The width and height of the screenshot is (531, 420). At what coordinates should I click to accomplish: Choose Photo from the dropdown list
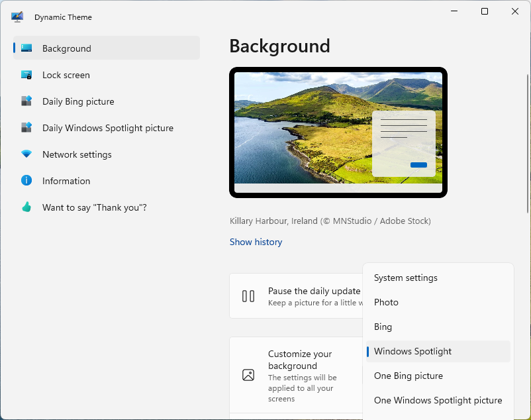pyautogui.click(x=438, y=302)
